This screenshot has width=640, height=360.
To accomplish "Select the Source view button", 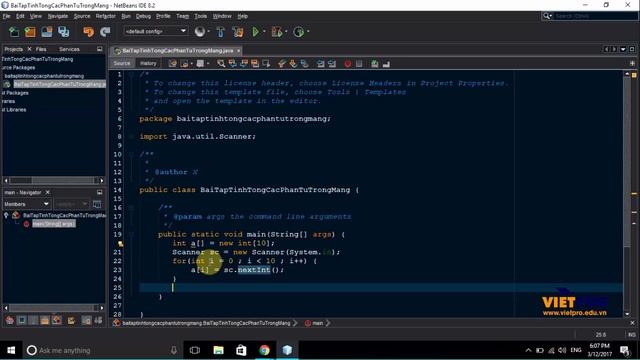I will [122, 63].
